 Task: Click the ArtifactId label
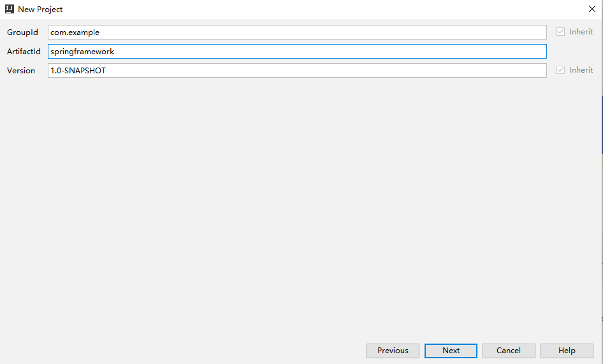tap(24, 52)
